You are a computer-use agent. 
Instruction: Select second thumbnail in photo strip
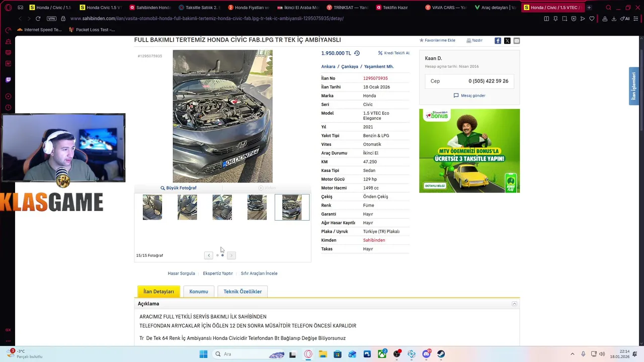coord(187,207)
